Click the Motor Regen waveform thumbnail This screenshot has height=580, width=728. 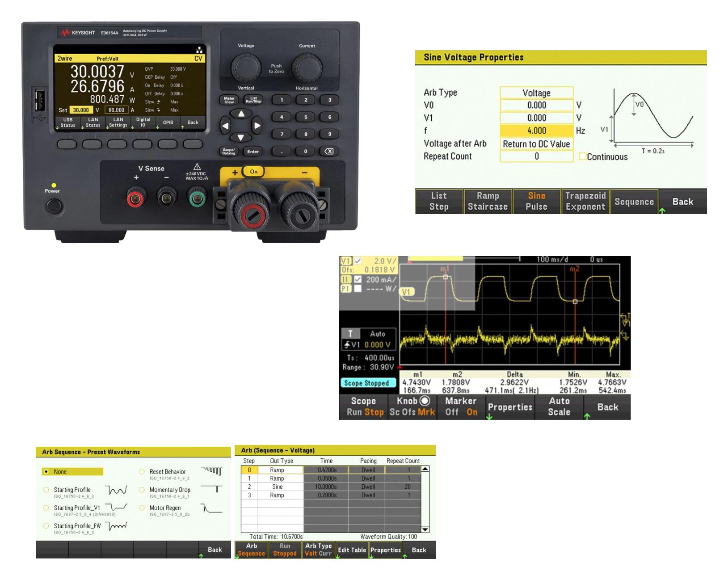pyautogui.click(x=211, y=508)
